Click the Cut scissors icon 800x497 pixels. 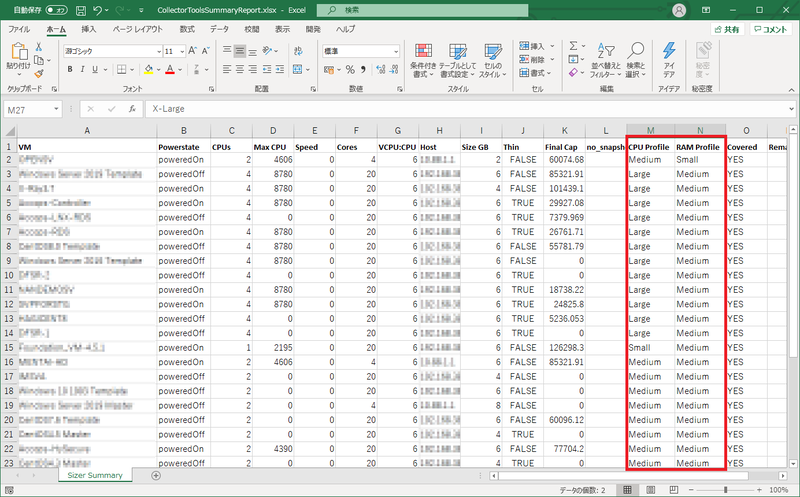coord(38,46)
